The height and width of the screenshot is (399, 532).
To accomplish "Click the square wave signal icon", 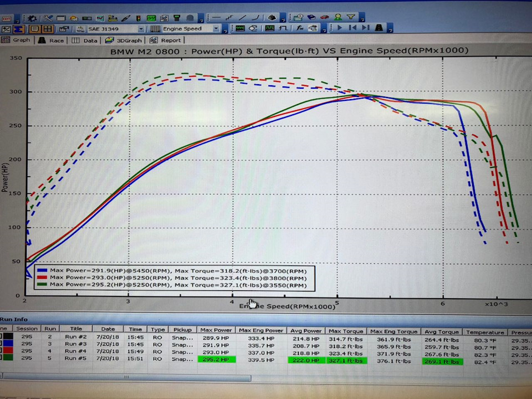I will 270,28.
